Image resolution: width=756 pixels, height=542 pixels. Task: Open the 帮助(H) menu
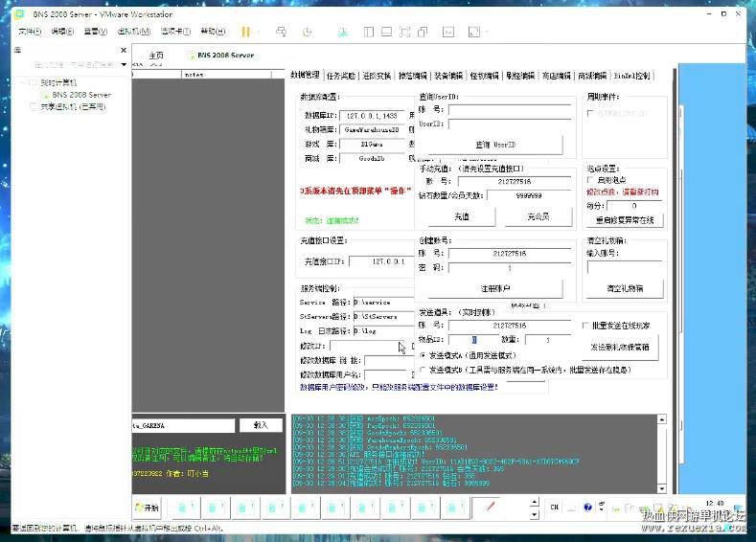coord(213,32)
